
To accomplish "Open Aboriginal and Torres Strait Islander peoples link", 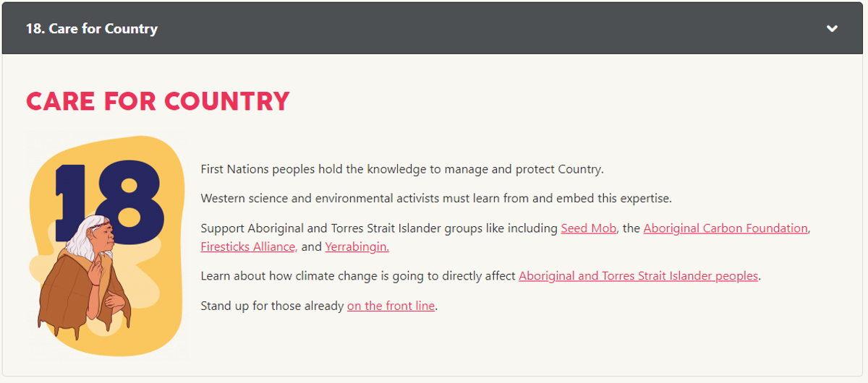I will click(639, 276).
